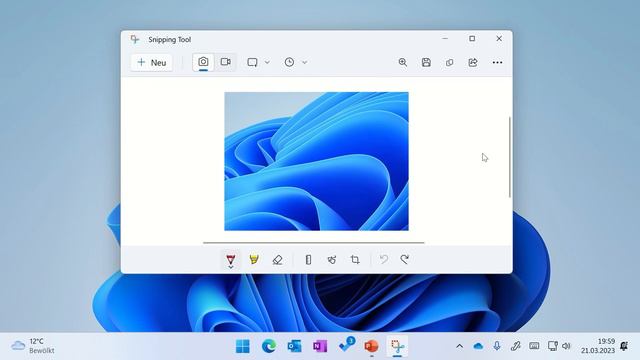Click Snipping Tool icon in the taskbar

(x=397, y=347)
